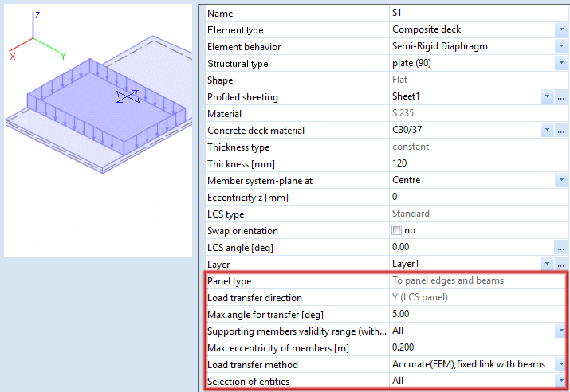Viewport: 570px width, 392px height.
Task: Select the Composite deck value
Action: [x=427, y=29]
